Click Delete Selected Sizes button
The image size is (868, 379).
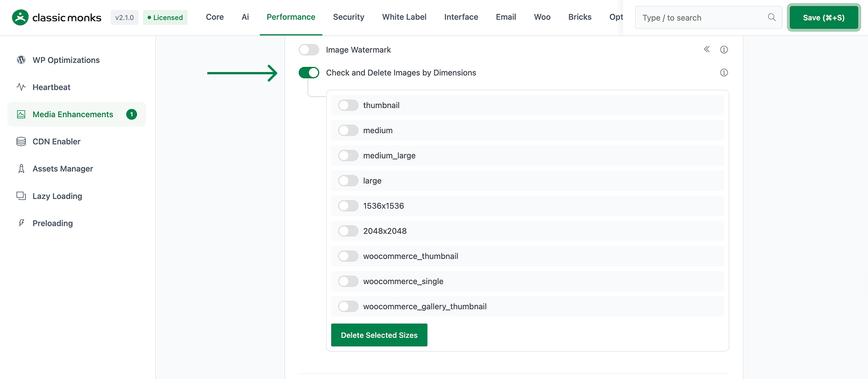379,335
